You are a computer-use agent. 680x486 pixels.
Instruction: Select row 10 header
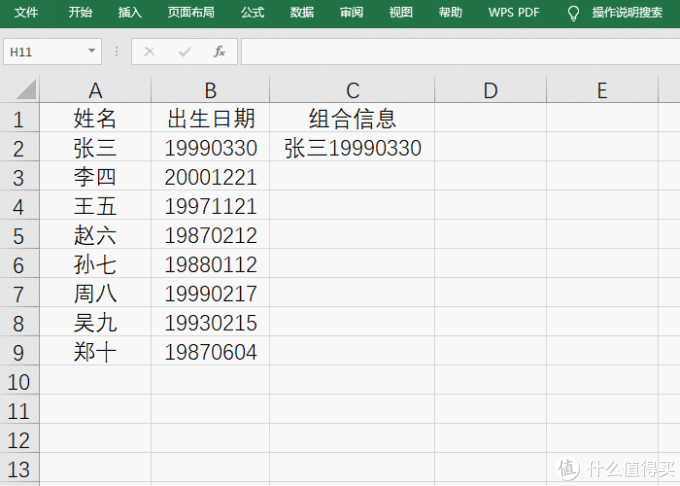19,381
